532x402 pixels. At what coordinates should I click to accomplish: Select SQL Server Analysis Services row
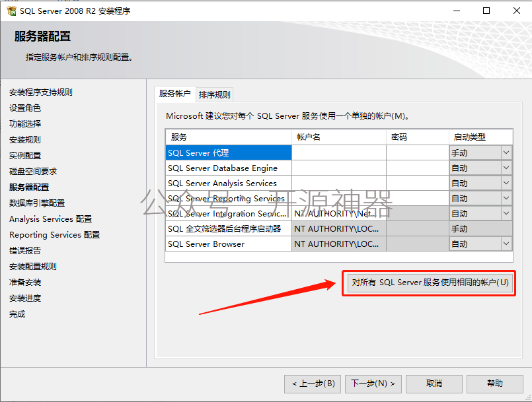point(229,183)
